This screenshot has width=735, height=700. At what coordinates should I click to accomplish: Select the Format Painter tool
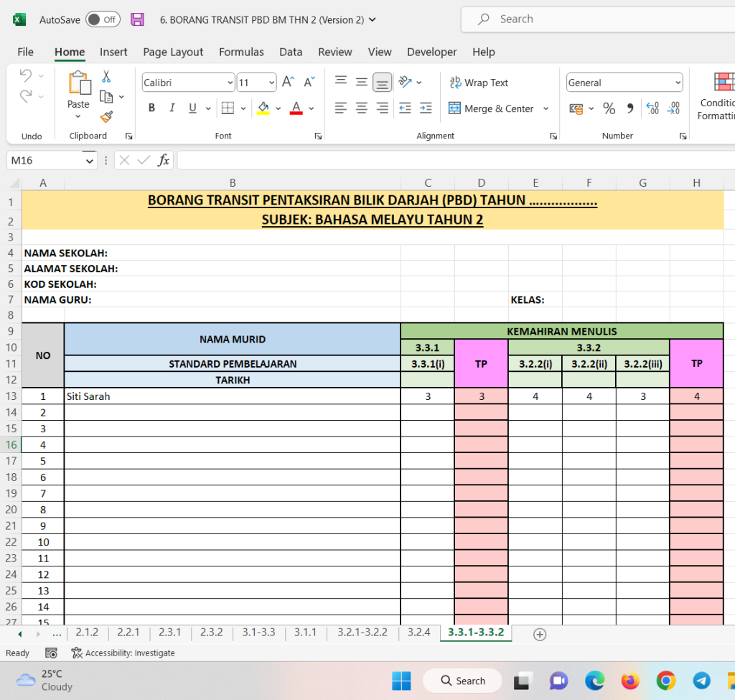[105, 116]
